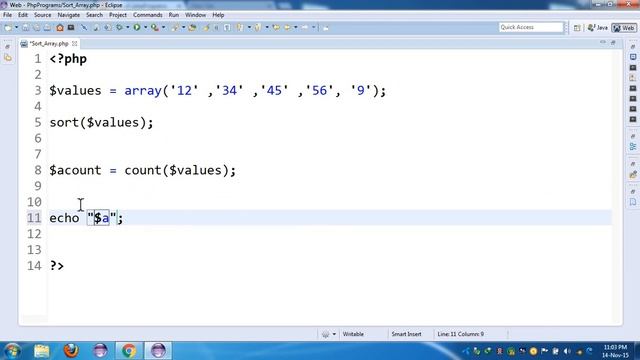Click the 'sort($values);' code line

click(x=101, y=123)
